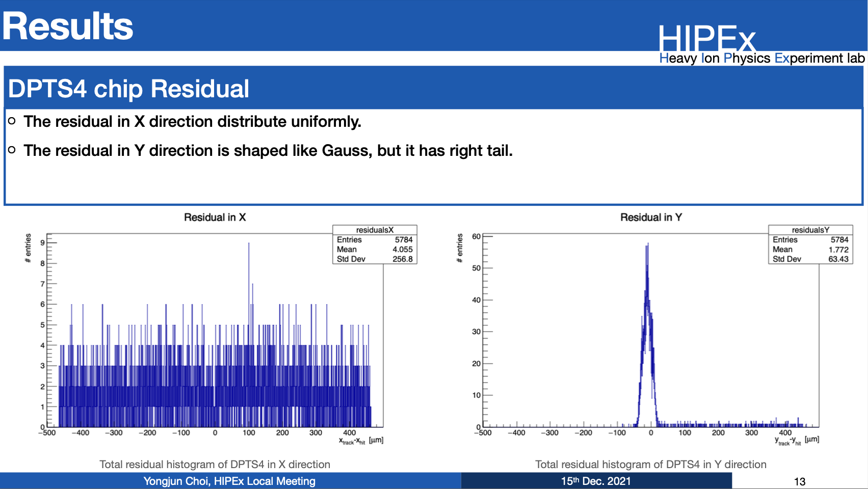Click Std Dev value 63.43

(x=838, y=259)
